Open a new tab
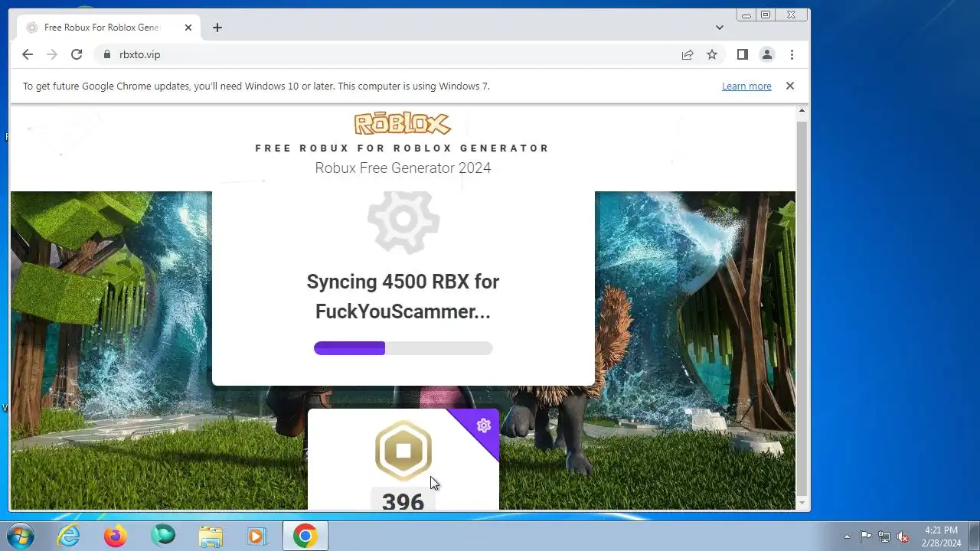 click(x=217, y=28)
